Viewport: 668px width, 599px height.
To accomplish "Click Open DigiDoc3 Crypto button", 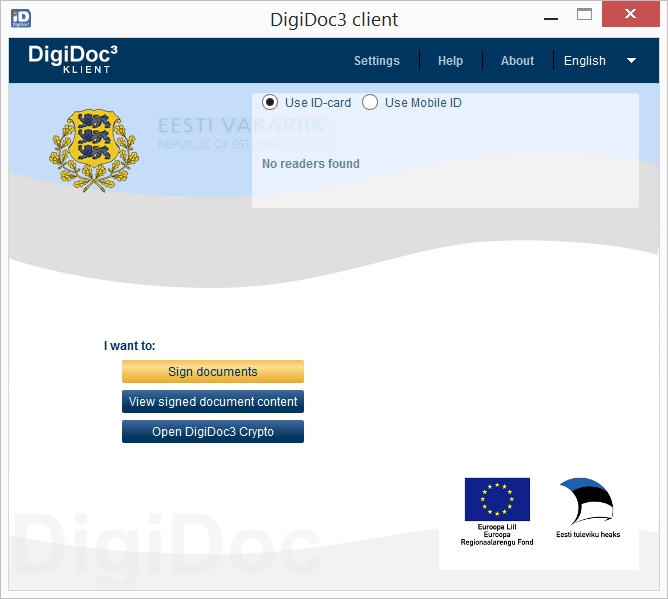I will 213,432.
